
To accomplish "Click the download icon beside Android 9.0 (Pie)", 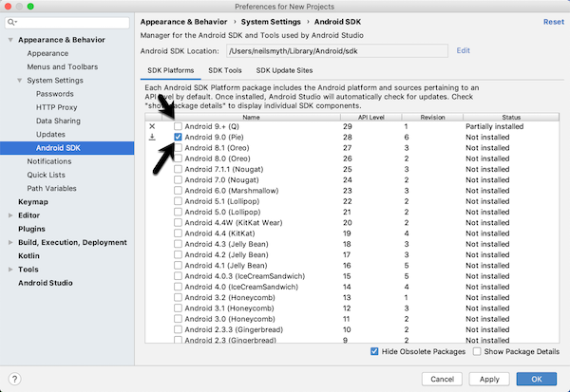I will tap(152, 137).
